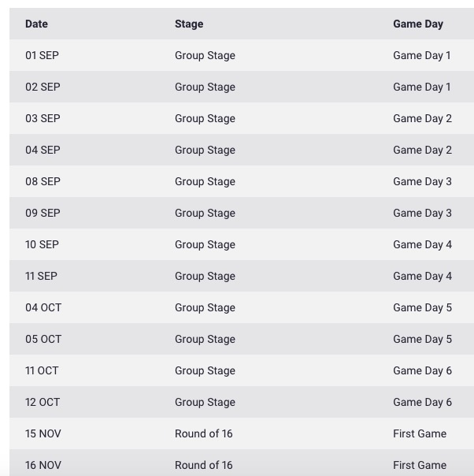
Task: Select Game Day 1 in 01 SEP row
Action: pos(422,55)
